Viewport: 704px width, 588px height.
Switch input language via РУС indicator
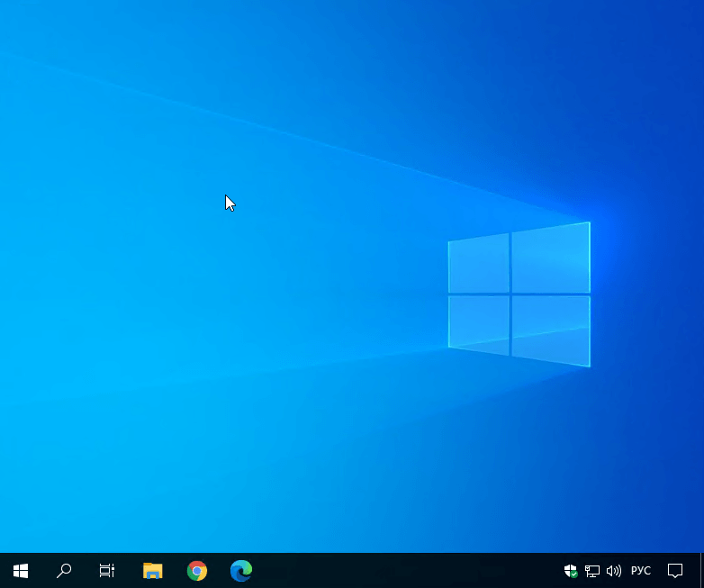pyautogui.click(x=641, y=571)
